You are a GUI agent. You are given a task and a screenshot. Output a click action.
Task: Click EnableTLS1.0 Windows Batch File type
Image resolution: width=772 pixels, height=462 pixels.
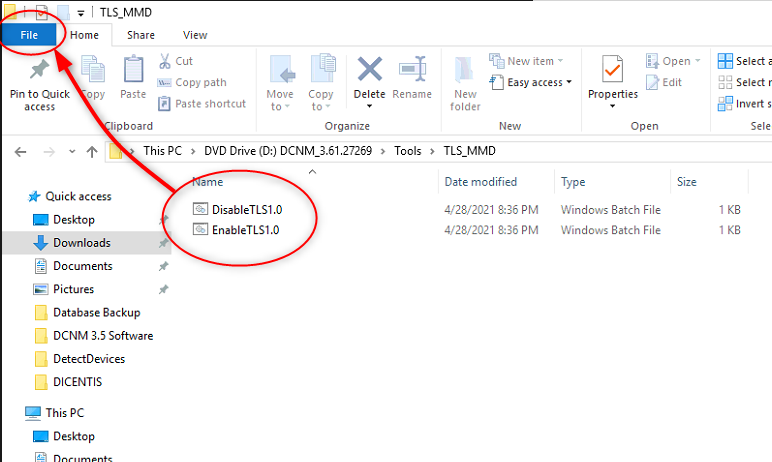tap(611, 230)
